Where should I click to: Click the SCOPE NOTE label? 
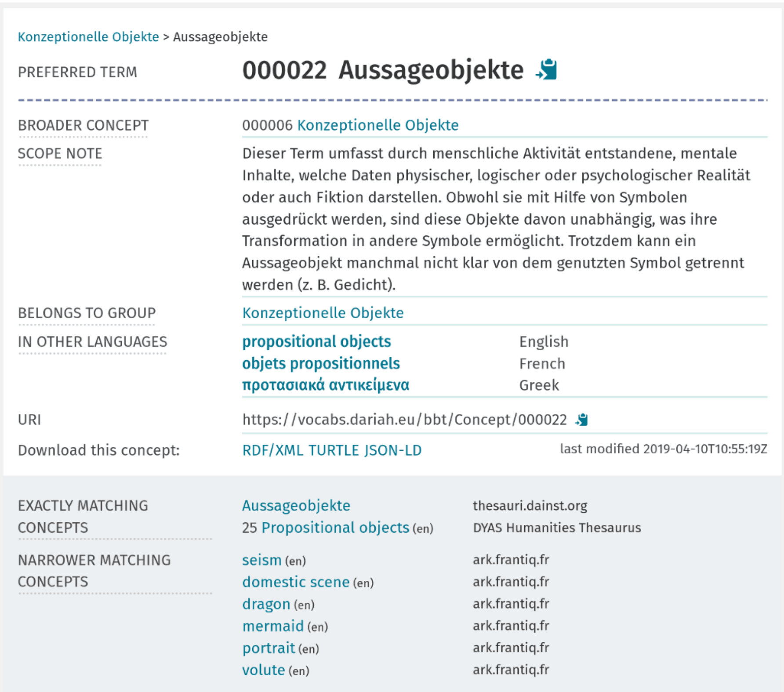click(60, 154)
